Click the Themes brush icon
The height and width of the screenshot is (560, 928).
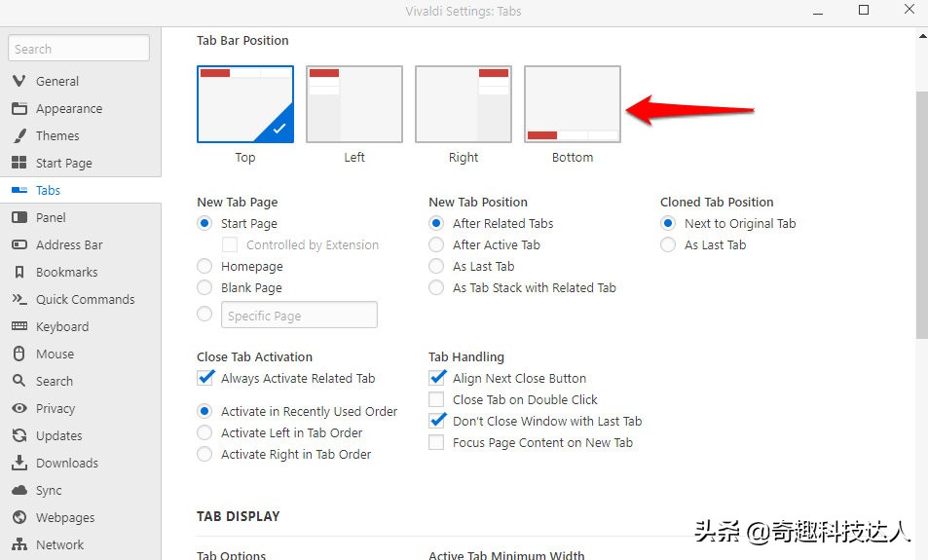click(19, 135)
